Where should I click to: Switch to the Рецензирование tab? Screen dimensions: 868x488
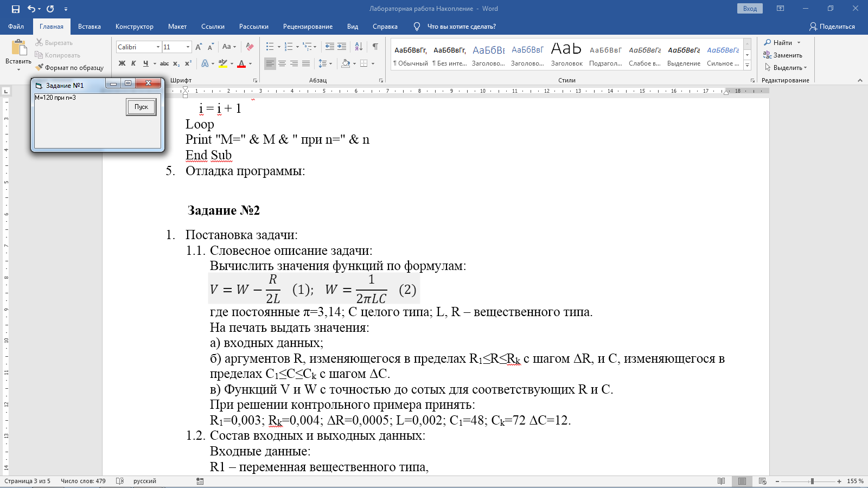(308, 27)
